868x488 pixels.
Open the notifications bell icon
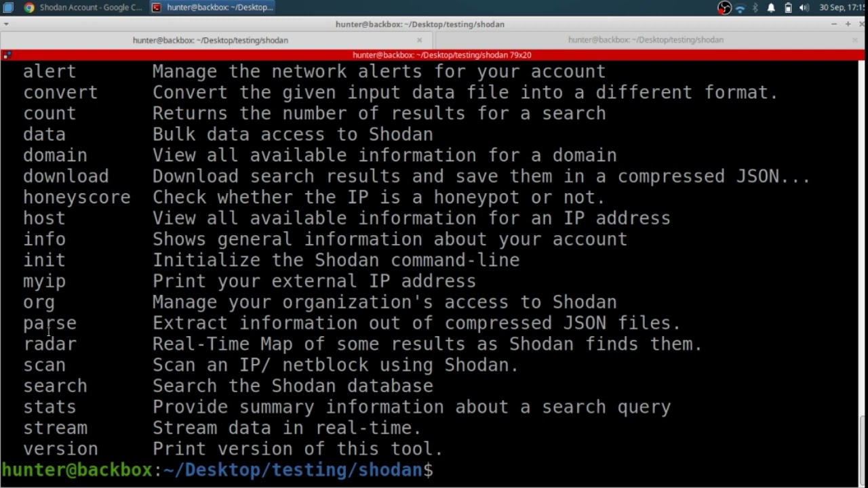coord(771,8)
